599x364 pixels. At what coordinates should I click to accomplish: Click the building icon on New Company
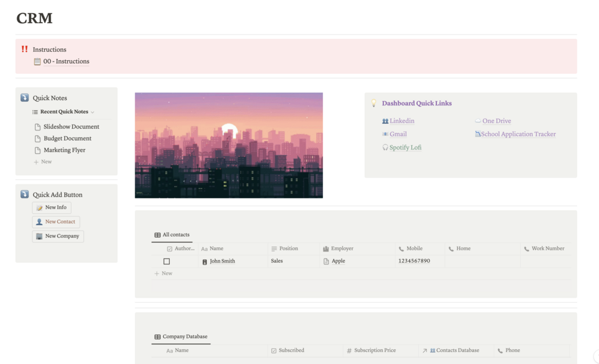(x=39, y=236)
